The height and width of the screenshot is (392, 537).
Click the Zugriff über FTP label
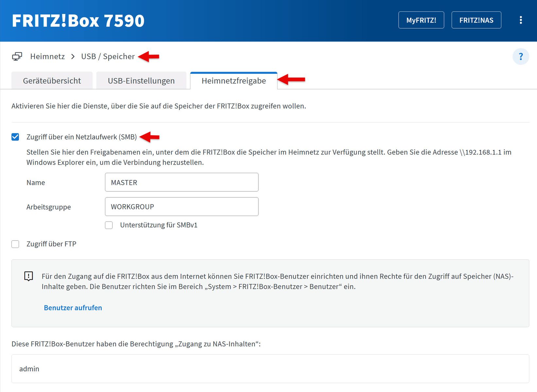[51, 244]
